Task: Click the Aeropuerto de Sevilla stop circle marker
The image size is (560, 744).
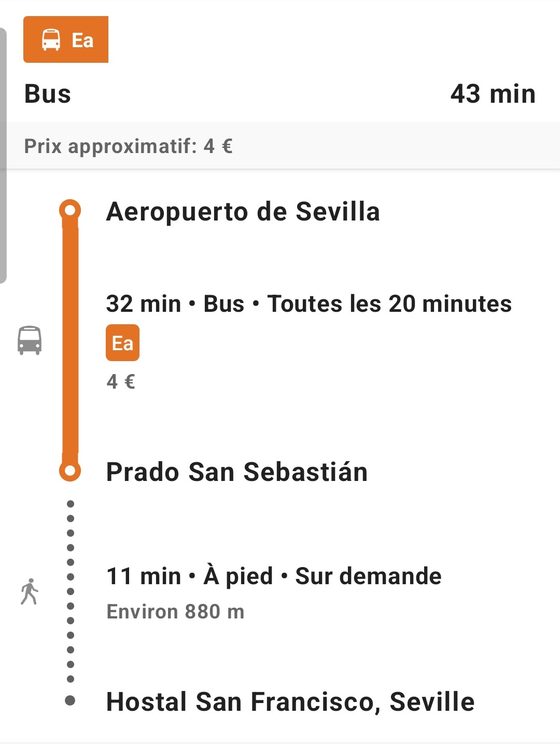Action: 70,210
